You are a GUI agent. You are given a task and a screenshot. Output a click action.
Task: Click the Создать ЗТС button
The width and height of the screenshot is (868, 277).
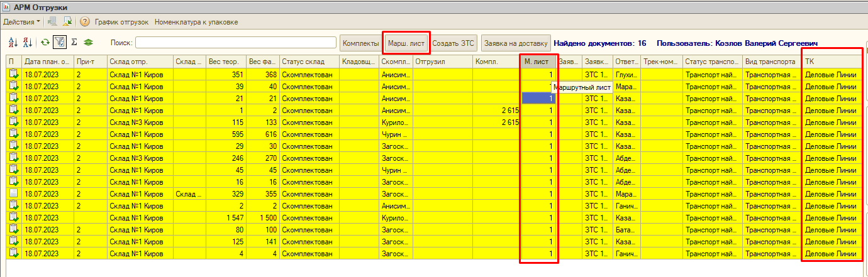pyautogui.click(x=453, y=43)
